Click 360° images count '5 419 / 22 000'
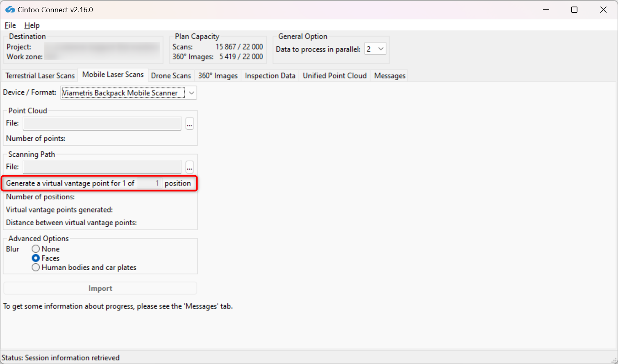618x364 pixels. (241, 57)
